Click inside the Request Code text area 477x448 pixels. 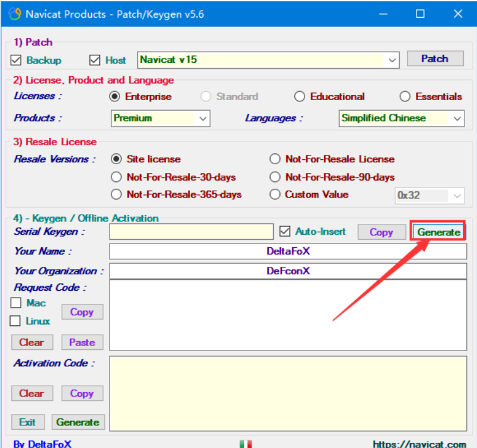pyautogui.click(x=288, y=315)
